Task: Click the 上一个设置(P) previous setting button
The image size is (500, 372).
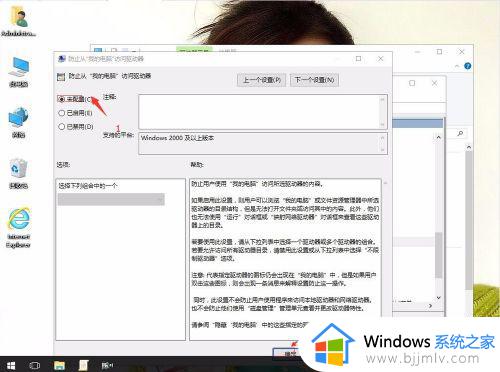Action: pyautogui.click(x=262, y=80)
